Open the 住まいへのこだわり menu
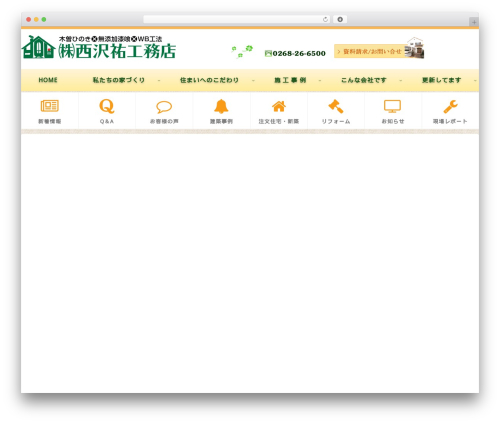Image resolution: width=500 pixels, height=423 pixels. click(209, 80)
